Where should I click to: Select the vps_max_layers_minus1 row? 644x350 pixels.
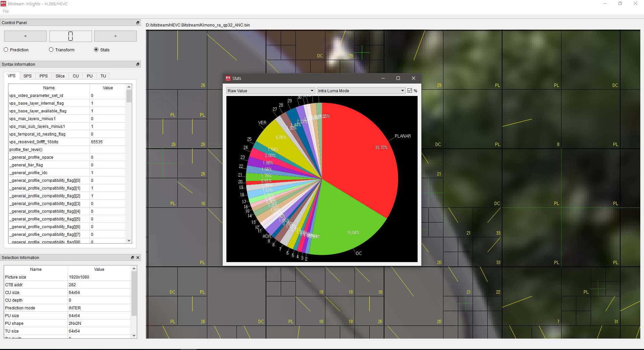(x=67, y=119)
